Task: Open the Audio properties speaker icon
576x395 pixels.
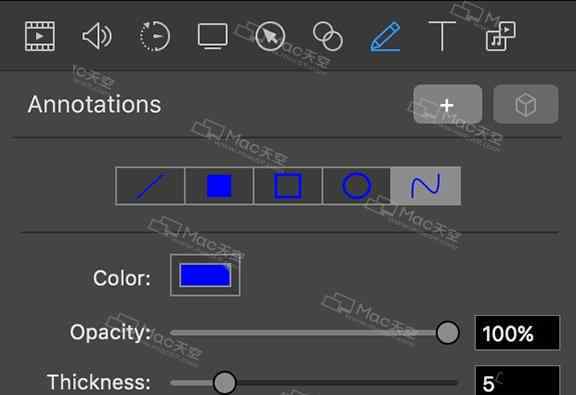Action: (97, 36)
